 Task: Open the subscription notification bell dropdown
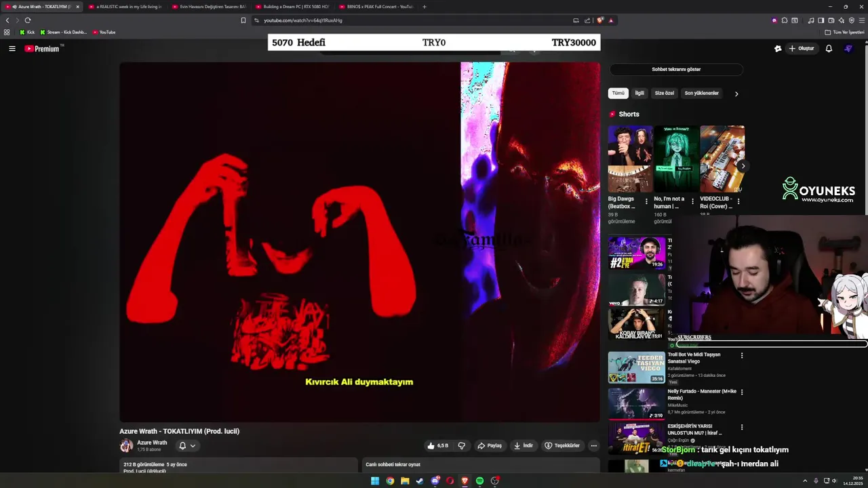pyautogui.click(x=187, y=445)
